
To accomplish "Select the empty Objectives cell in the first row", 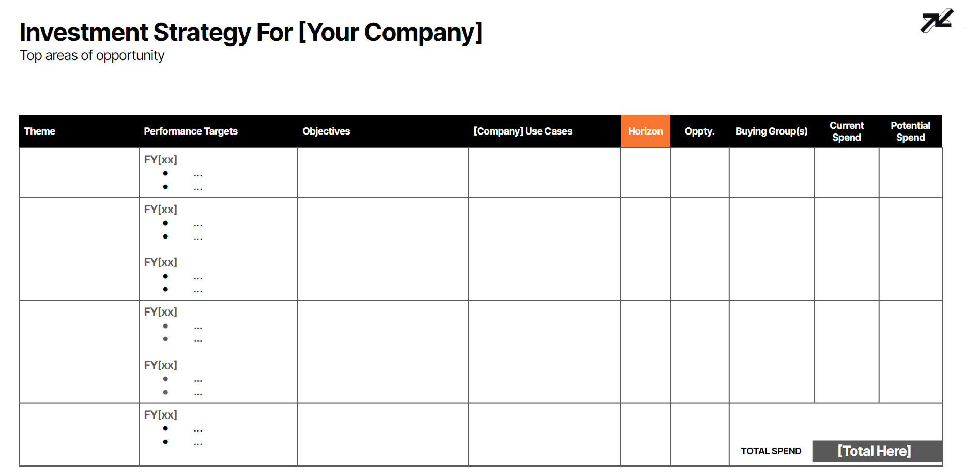I will pyautogui.click(x=383, y=173).
